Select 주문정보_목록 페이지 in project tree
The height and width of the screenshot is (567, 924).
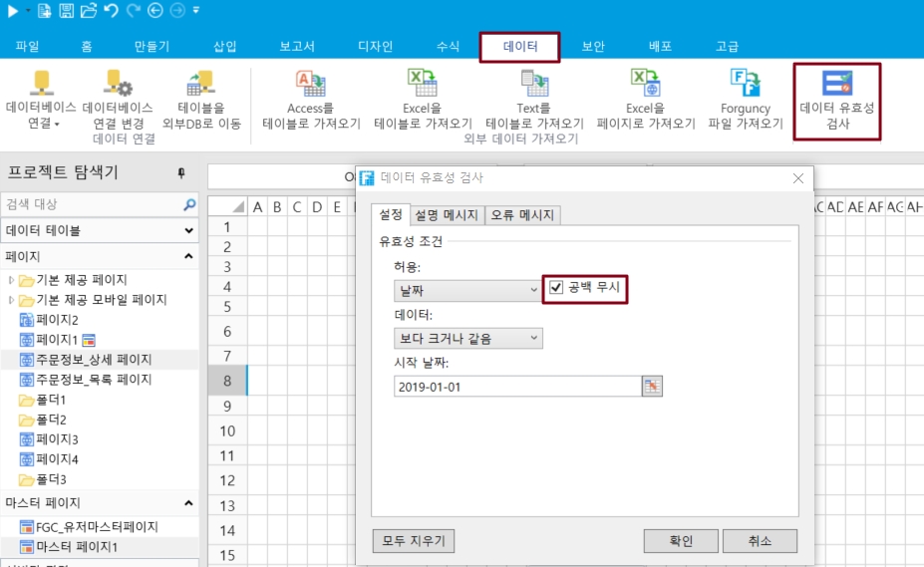(x=94, y=380)
